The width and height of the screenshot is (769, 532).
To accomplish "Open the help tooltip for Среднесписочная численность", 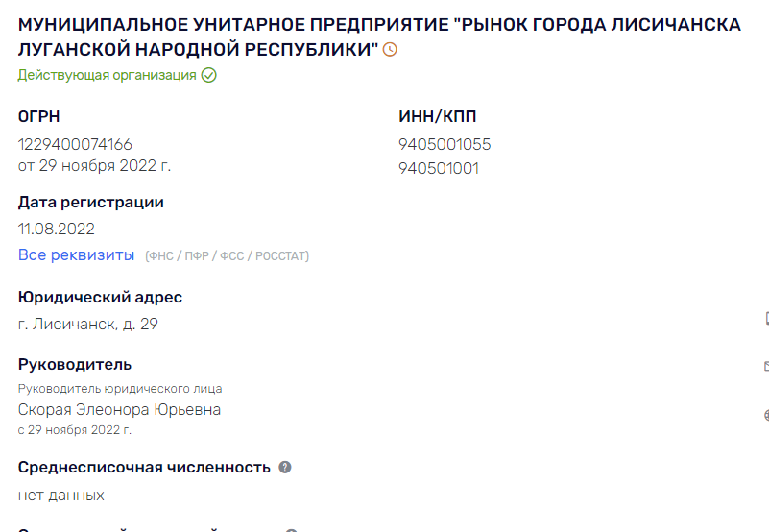I will (x=285, y=467).
